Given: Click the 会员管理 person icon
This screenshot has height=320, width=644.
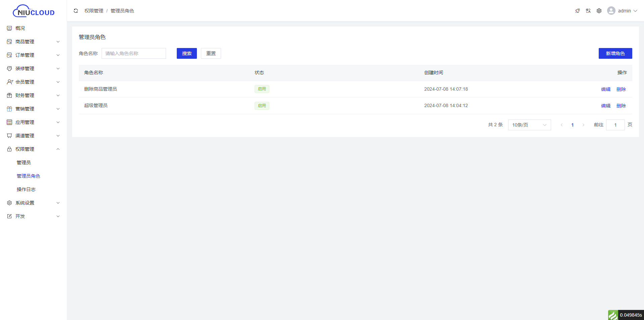Looking at the screenshot, I should coord(10,82).
